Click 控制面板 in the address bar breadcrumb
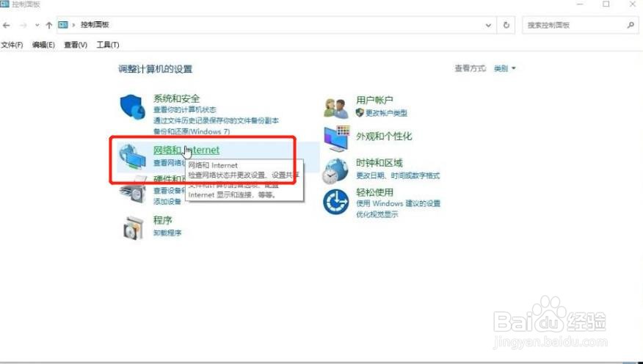The image size is (643, 364). [95, 25]
